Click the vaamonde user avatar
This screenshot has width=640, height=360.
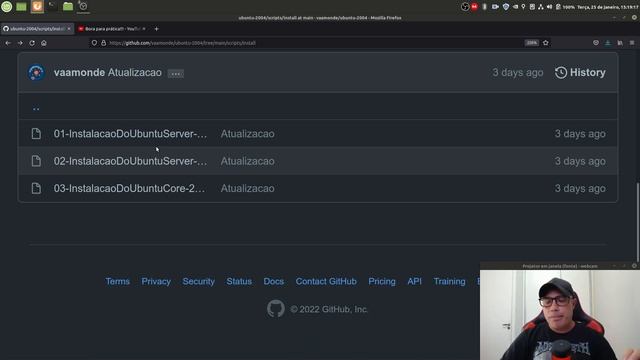36,73
